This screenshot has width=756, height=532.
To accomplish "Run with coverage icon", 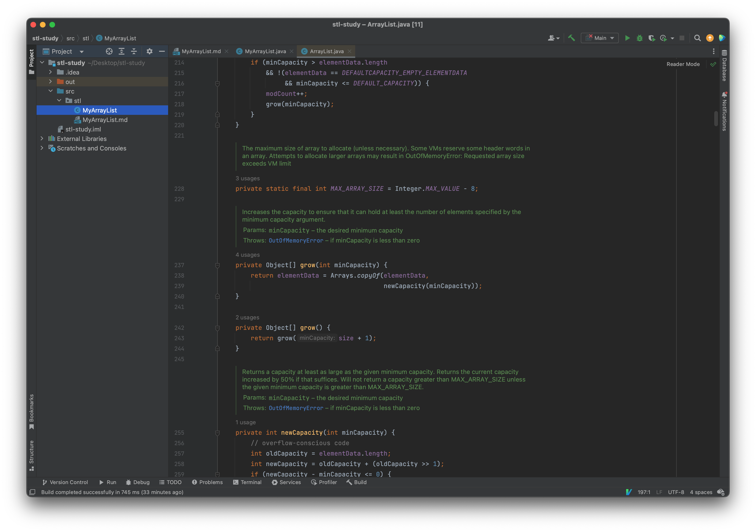I will pos(652,38).
